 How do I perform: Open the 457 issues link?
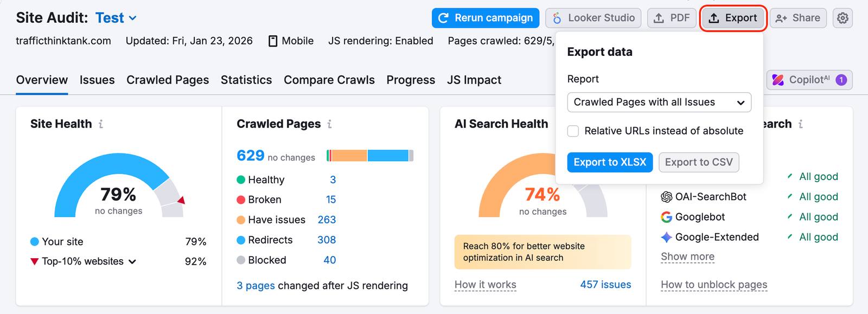coord(604,284)
